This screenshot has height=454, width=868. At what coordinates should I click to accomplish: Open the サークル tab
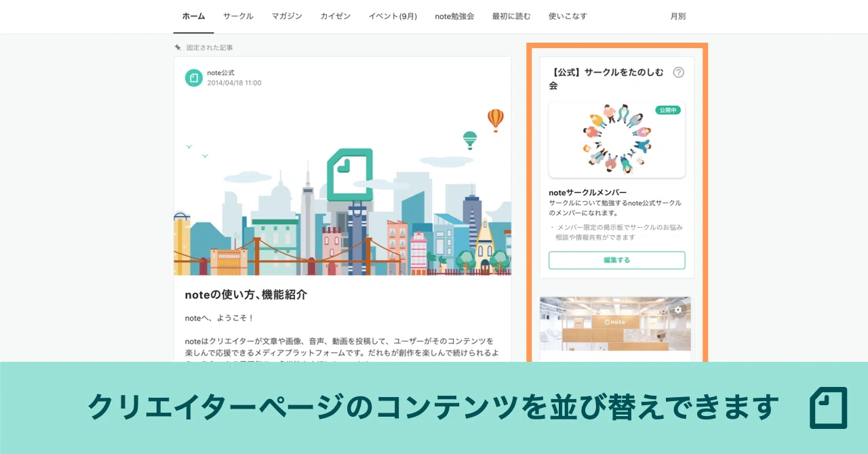point(238,16)
